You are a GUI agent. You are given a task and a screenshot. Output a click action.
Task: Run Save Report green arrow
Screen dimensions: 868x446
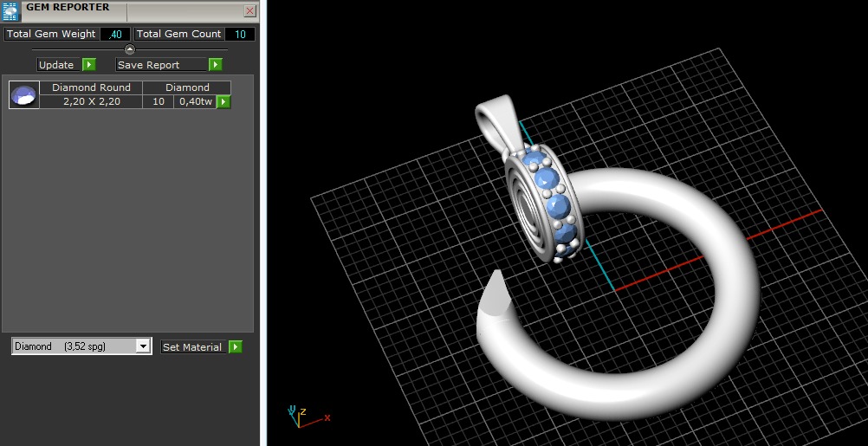[x=216, y=65]
